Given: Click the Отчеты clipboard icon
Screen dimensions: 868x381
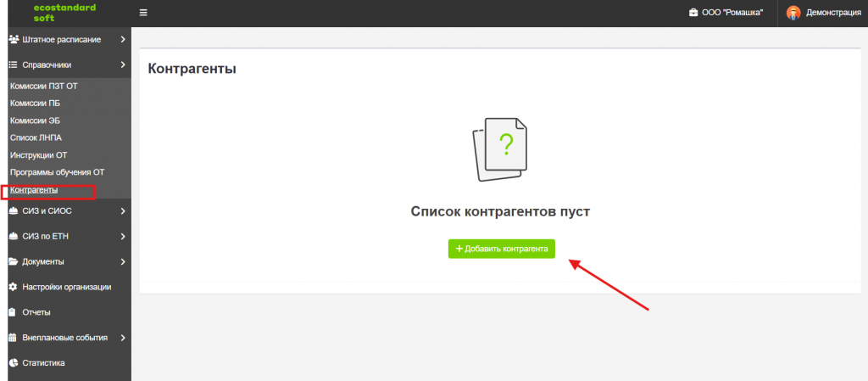Looking at the screenshot, I should [12, 312].
